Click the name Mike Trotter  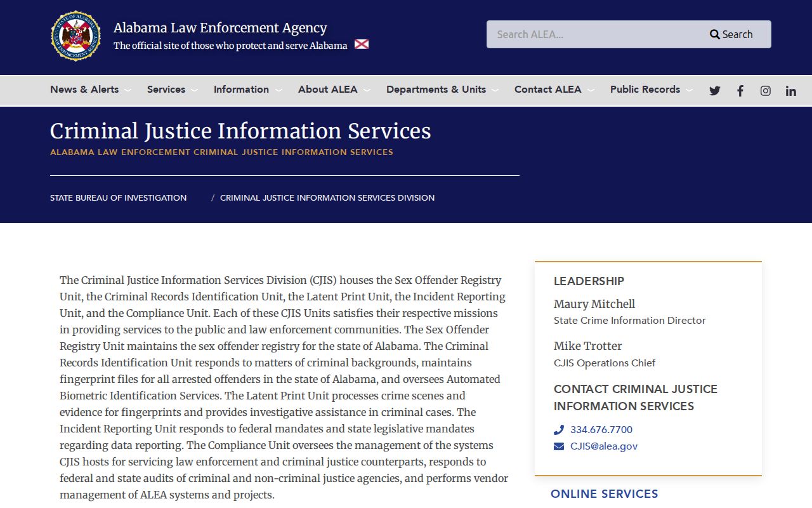pos(588,346)
